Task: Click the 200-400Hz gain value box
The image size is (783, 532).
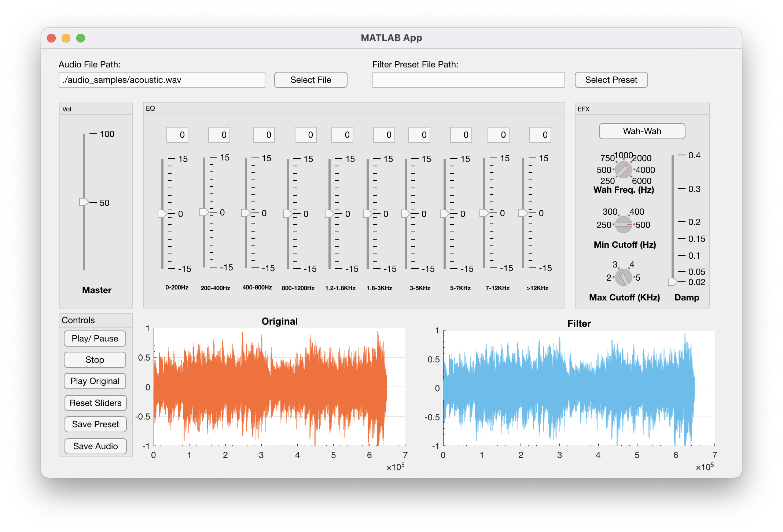Action: 219,135
